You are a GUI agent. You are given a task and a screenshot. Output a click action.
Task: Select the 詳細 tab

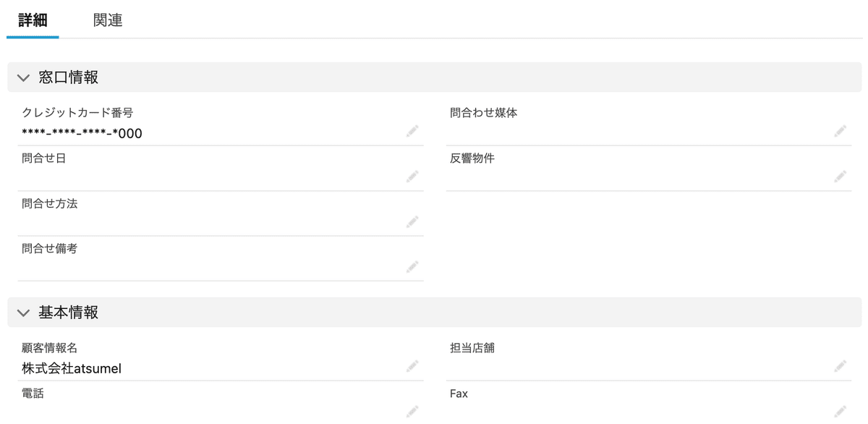[33, 20]
